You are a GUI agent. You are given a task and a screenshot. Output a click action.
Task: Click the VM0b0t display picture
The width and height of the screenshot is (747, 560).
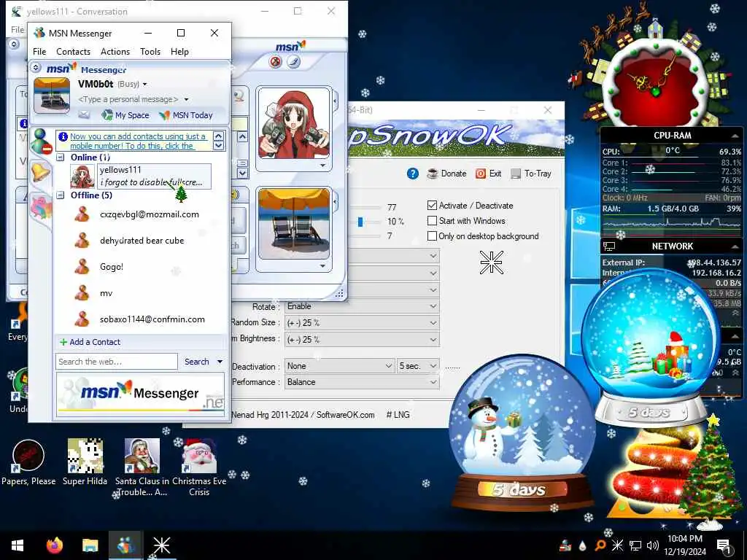point(52,96)
